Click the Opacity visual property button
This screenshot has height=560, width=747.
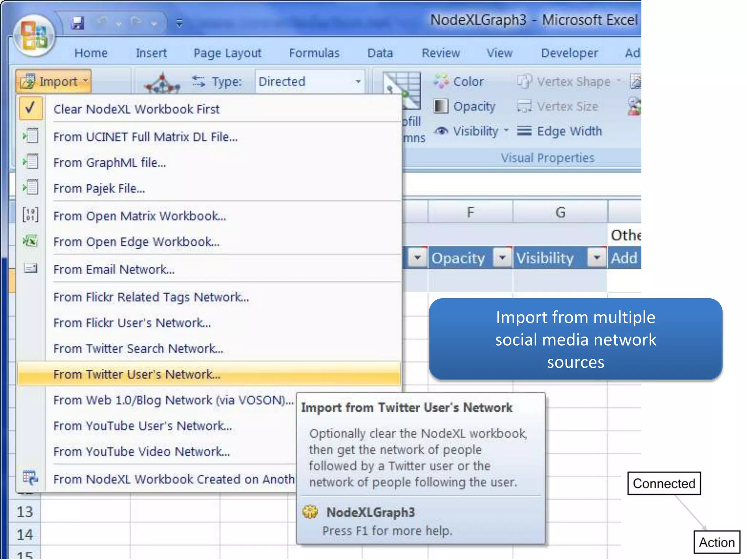[x=464, y=106]
